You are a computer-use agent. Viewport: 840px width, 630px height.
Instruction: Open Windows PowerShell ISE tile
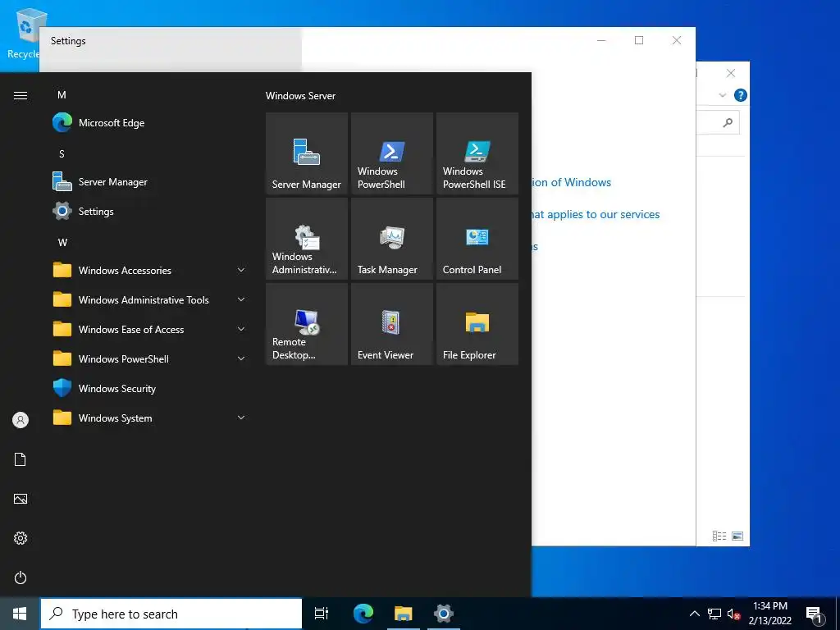[477, 153]
